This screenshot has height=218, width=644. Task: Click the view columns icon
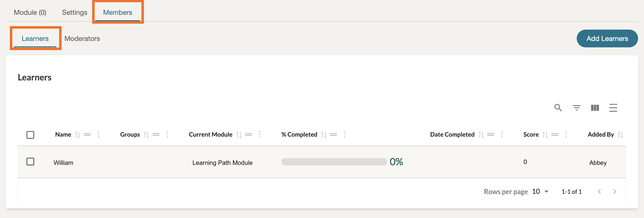click(x=595, y=108)
